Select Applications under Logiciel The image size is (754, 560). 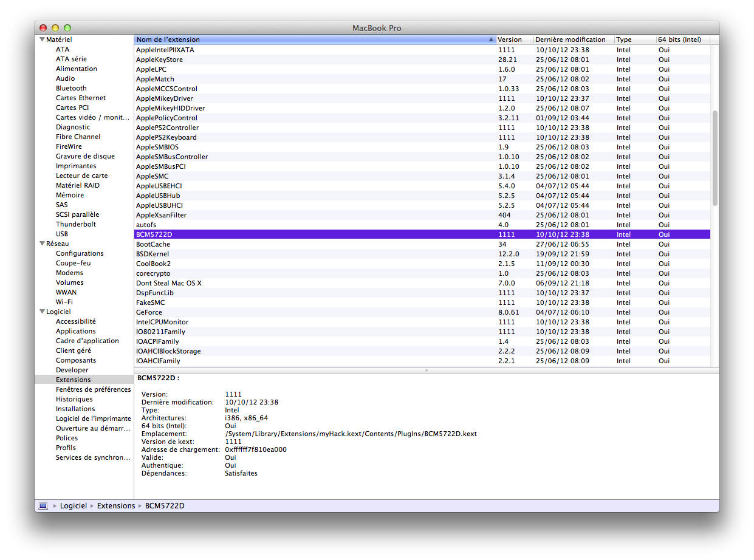pos(74,331)
